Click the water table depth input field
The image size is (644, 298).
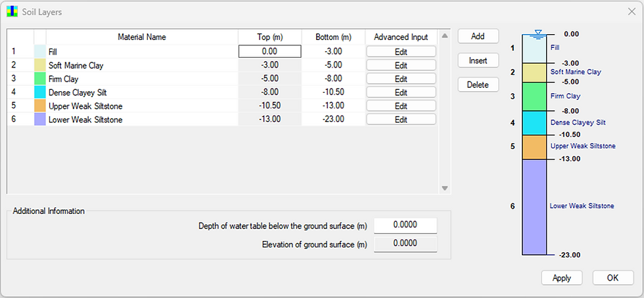[405, 226]
